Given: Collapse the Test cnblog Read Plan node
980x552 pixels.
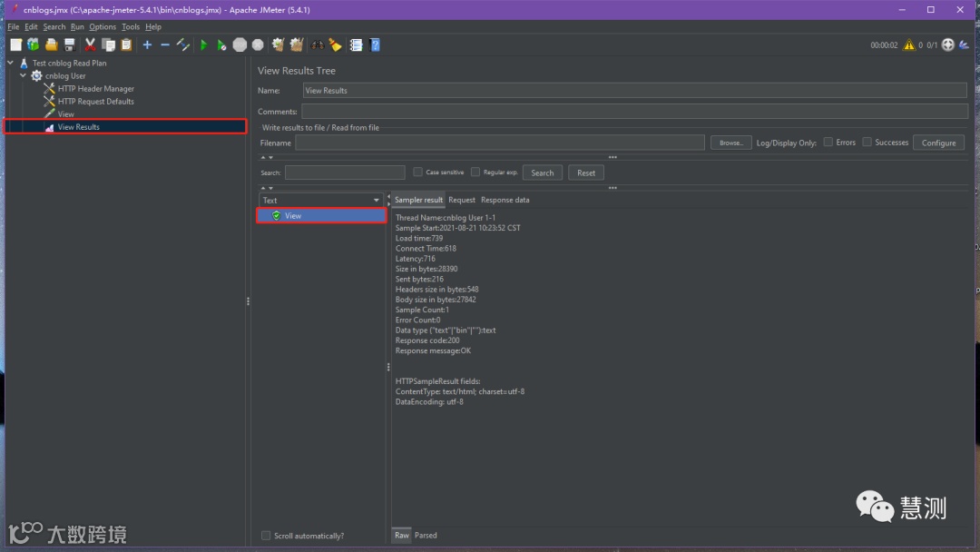Looking at the screenshot, I should coord(11,64).
